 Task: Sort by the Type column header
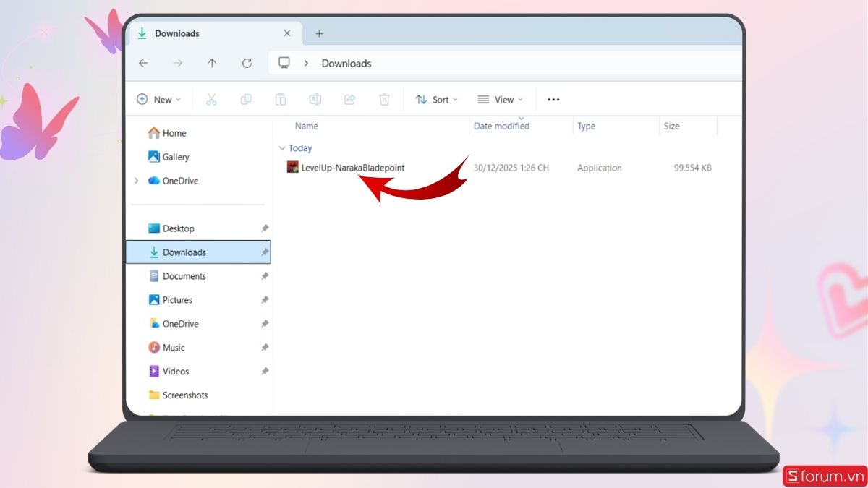pyautogui.click(x=587, y=126)
